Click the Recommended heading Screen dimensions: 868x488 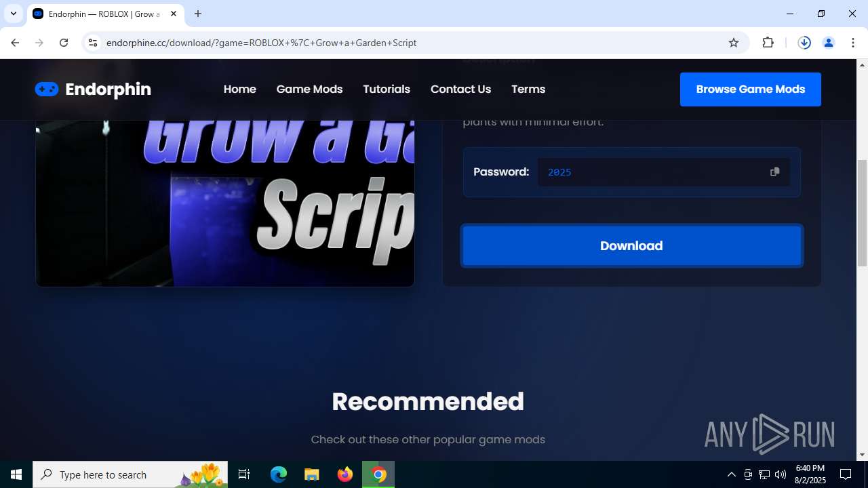[428, 402]
